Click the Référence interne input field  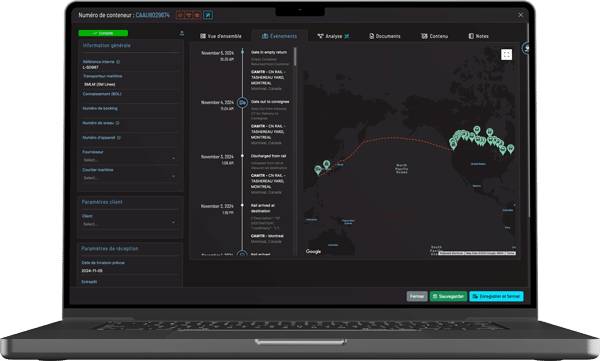pyautogui.click(x=130, y=67)
